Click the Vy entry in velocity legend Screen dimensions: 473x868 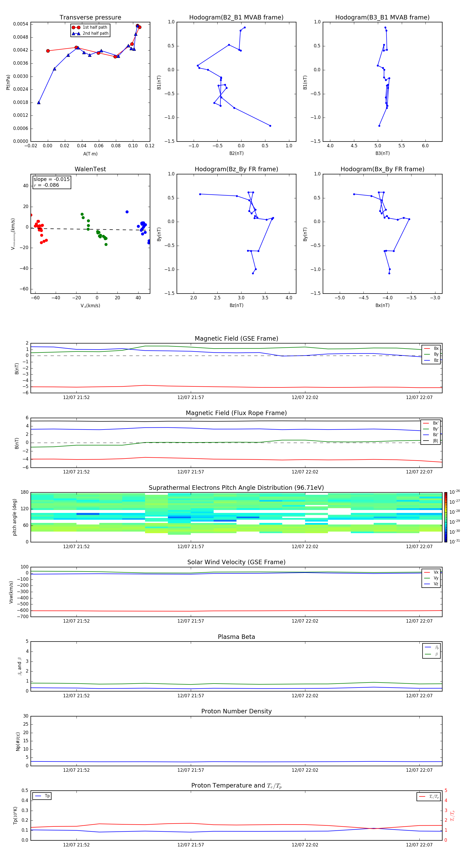(x=431, y=578)
